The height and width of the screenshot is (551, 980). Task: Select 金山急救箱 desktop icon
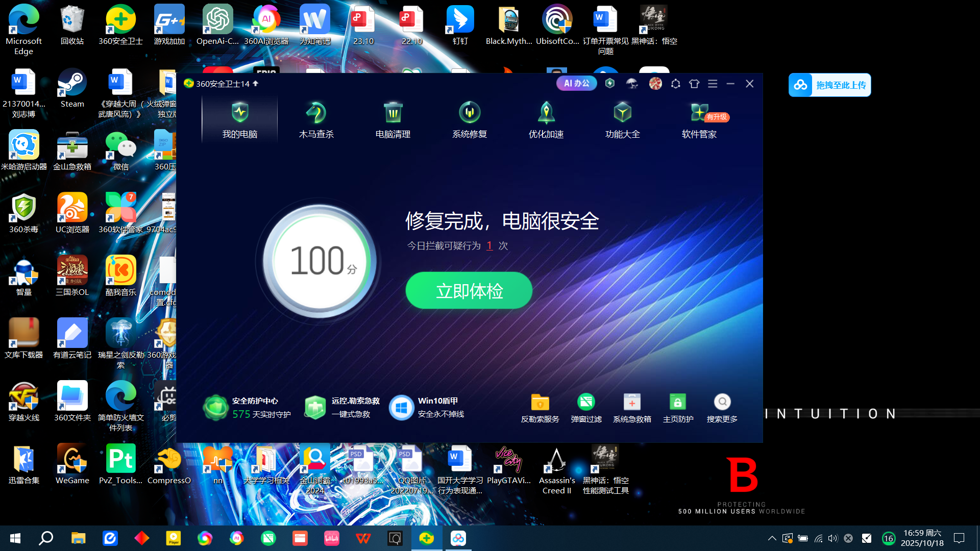tap(72, 151)
